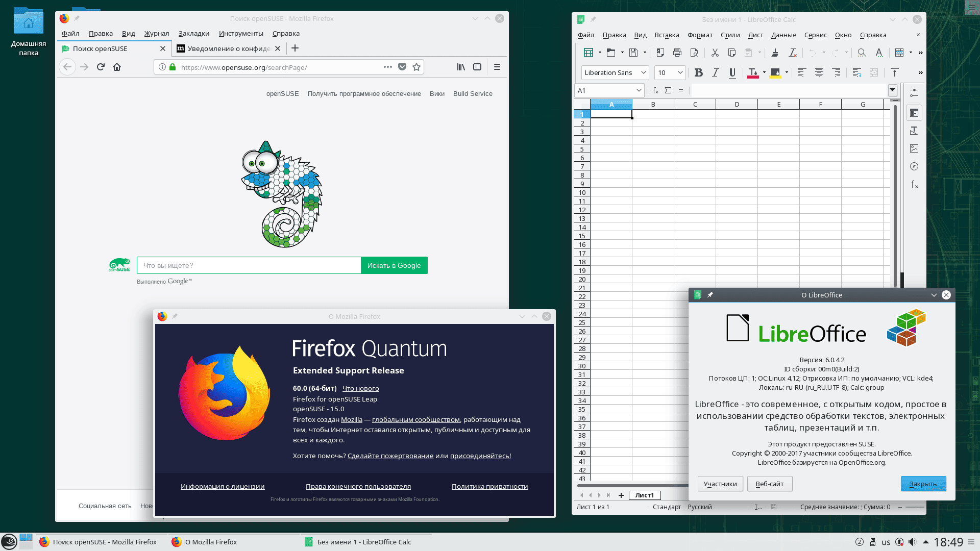Click the Участники button
The image size is (980, 551).
click(x=720, y=484)
